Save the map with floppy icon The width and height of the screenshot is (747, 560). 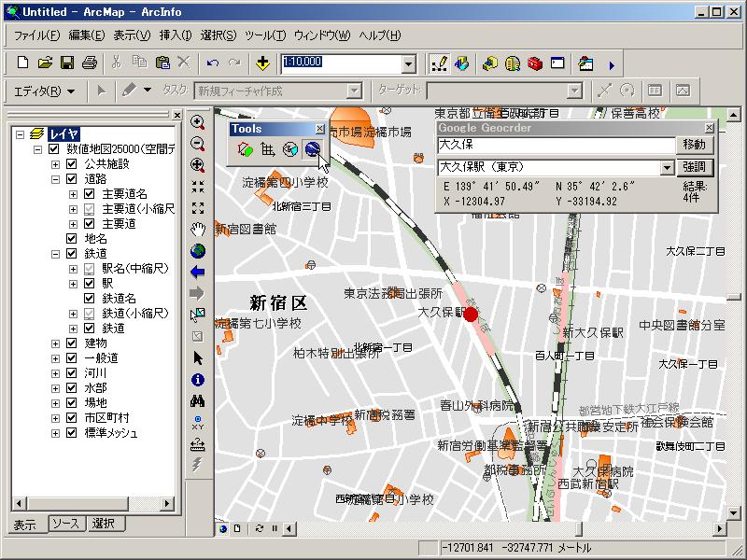coord(66,63)
